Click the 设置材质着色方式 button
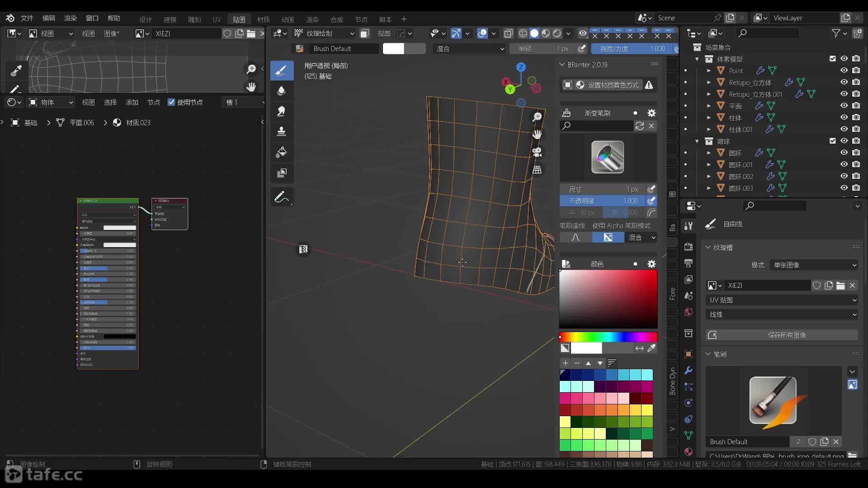Image resolution: width=868 pixels, height=488 pixels. [x=607, y=85]
